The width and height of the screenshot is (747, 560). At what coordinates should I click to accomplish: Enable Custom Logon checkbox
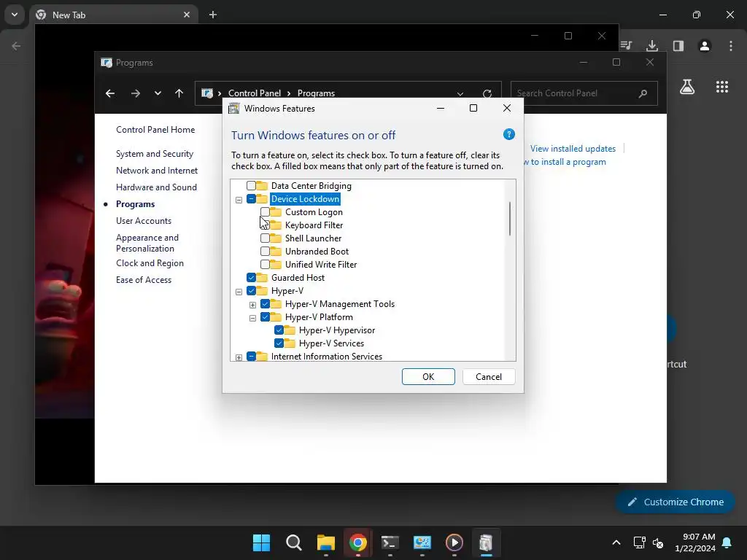[265, 212]
